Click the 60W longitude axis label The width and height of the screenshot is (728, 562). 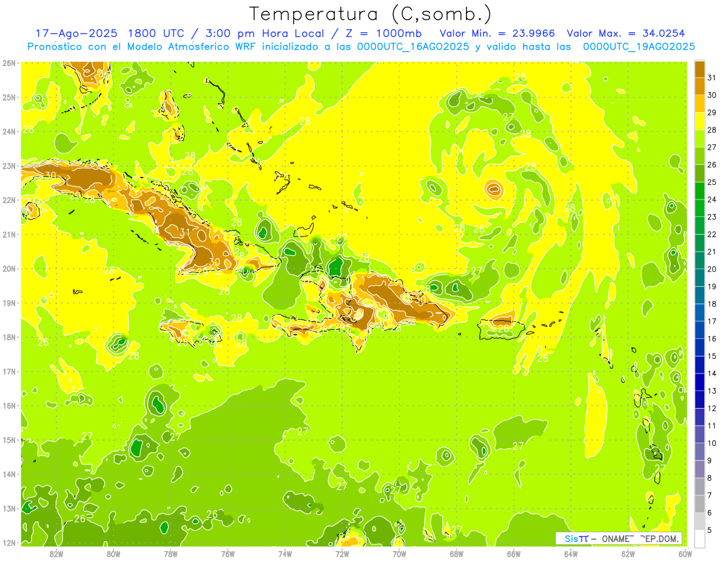coord(686,554)
